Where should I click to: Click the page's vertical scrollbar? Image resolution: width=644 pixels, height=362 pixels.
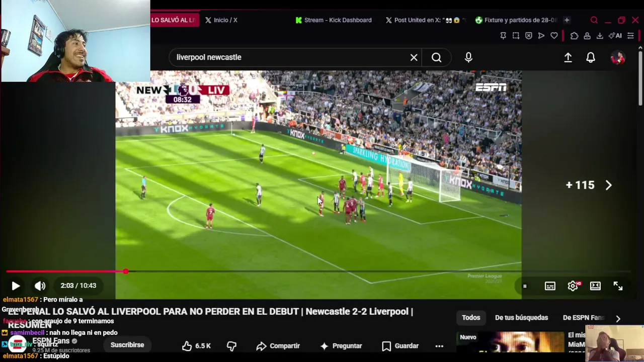[640, 78]
